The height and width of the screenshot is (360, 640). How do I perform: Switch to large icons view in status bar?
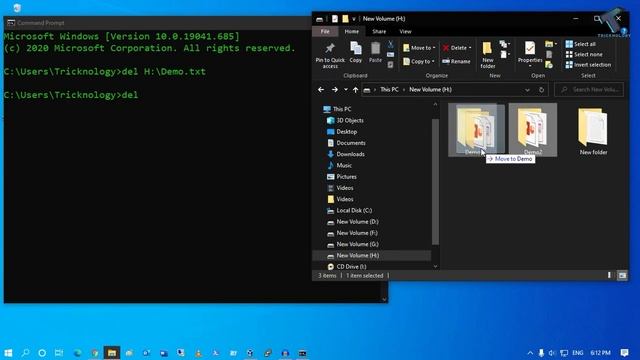tap(622, 276)
